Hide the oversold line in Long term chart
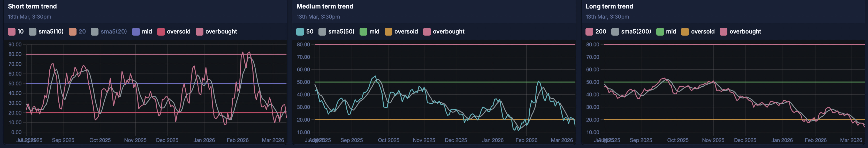868x148 pixels. 698,32
